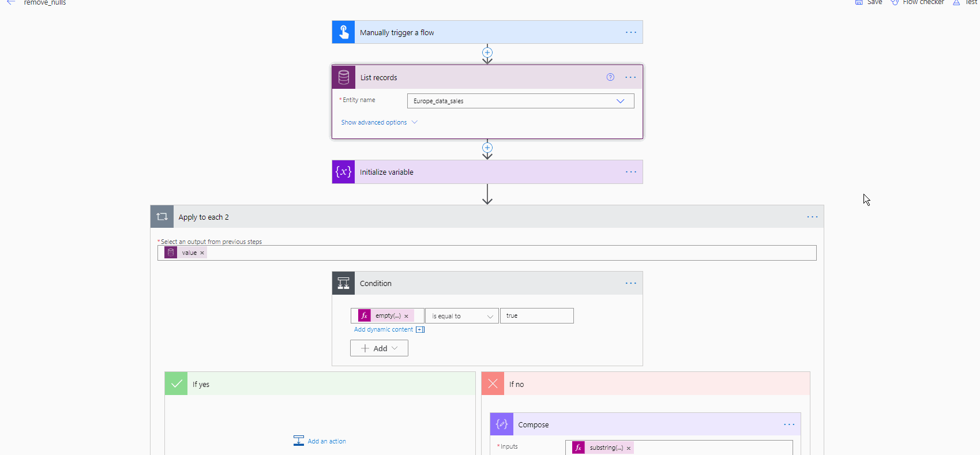Click the Apply to each 2 loop icon
The height and width of the screenshot is (455, 980).
coord(162,217)
